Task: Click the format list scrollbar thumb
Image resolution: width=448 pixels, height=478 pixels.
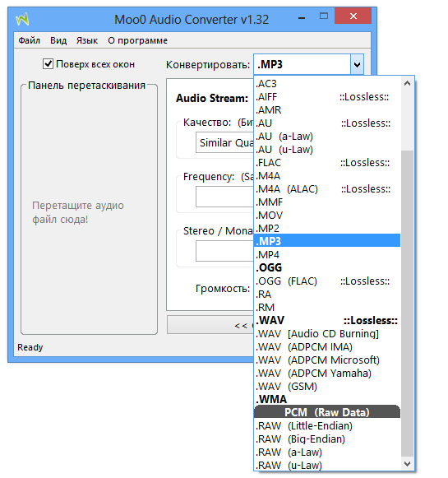Action: (407, 304)
